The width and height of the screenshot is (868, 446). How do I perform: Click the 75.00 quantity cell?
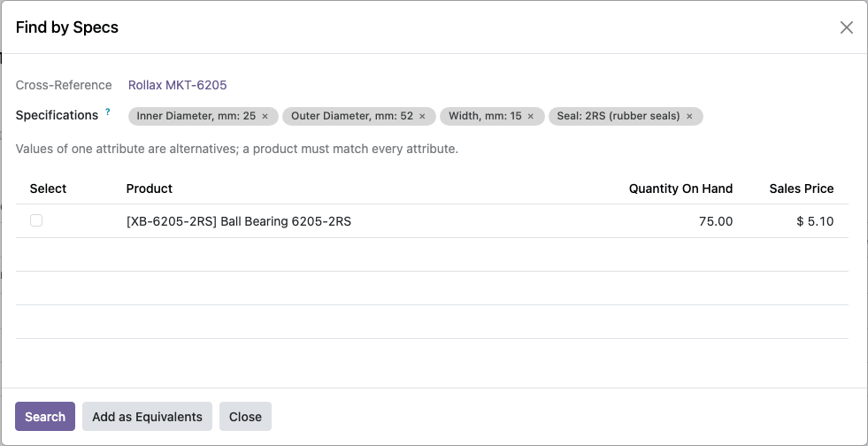click(x=716, y=221)
